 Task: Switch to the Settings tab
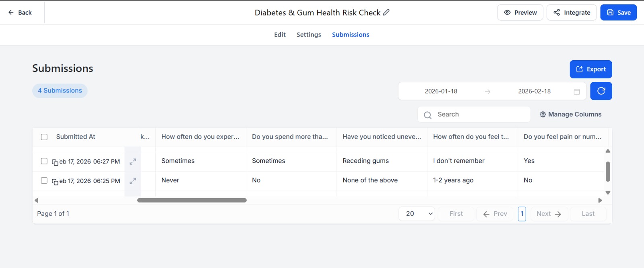pyautogui.click(x=309, y=35)
